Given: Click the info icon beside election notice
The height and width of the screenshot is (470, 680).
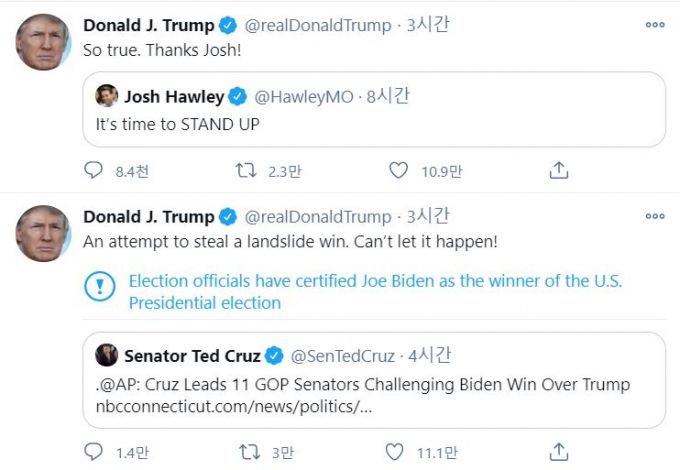Looking at the screenshot, I should 100,288.
